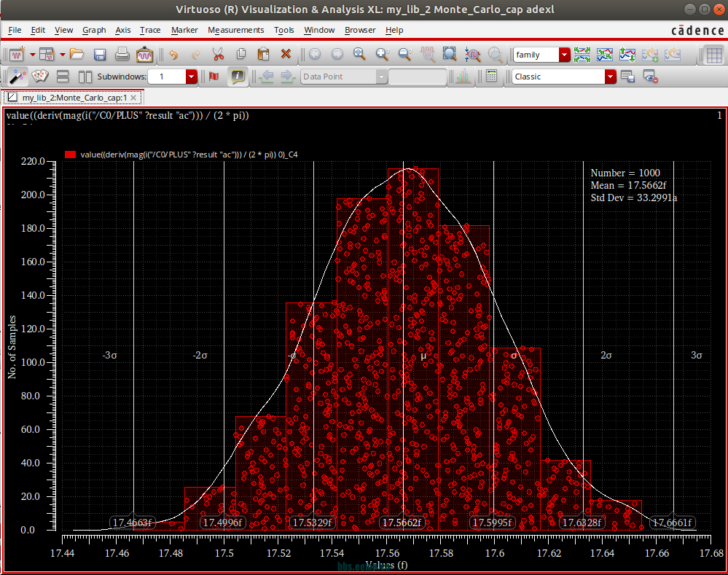728x575 pixels.
Task: Save the current workspace layout
Action: [x=627, y=77]
